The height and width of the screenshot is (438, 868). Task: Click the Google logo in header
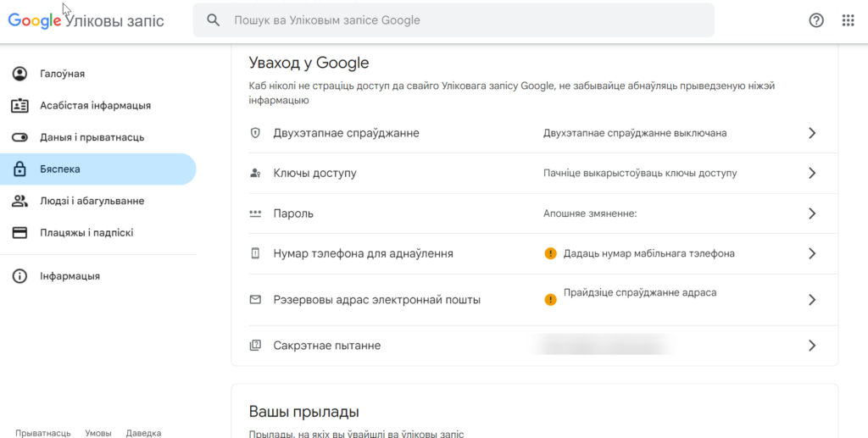(34, 20)
